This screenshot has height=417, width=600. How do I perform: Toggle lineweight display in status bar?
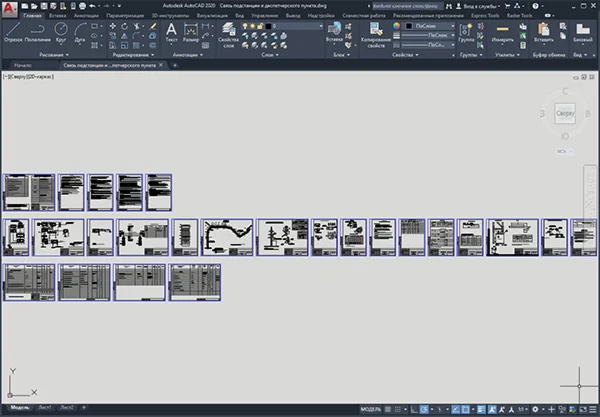(x=481, y=409)
